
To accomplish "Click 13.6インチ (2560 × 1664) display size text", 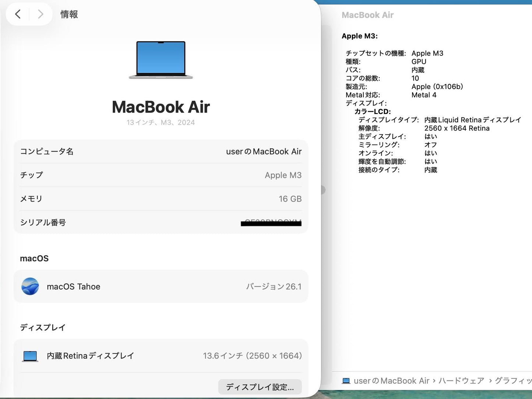I will (252, 356).
